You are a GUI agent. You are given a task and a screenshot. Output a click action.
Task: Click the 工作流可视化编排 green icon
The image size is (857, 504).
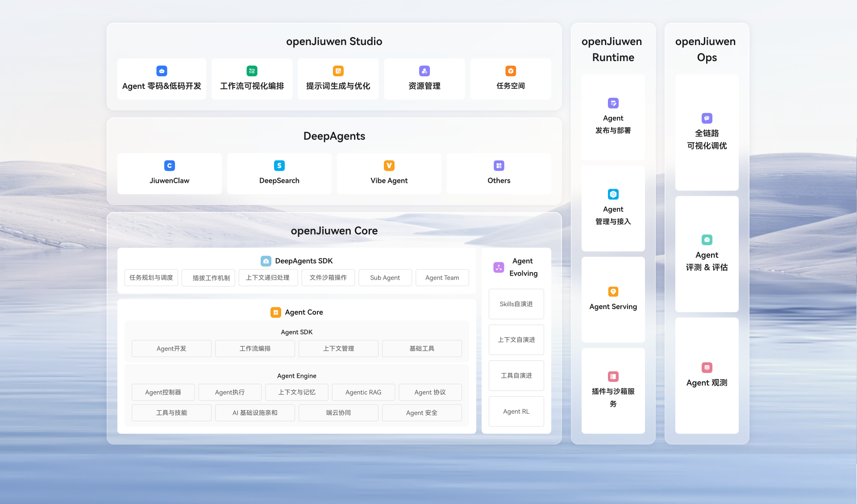tap(252, 71)
